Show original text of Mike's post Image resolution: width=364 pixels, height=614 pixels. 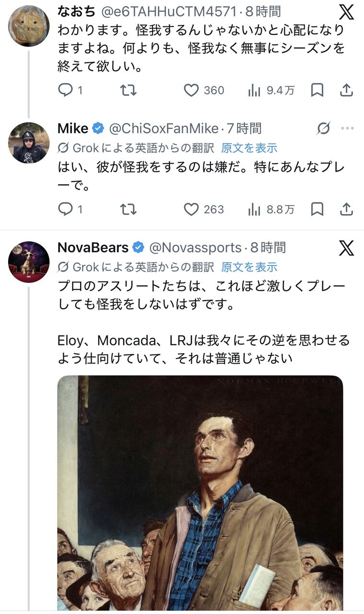click(x=249, y=148)
